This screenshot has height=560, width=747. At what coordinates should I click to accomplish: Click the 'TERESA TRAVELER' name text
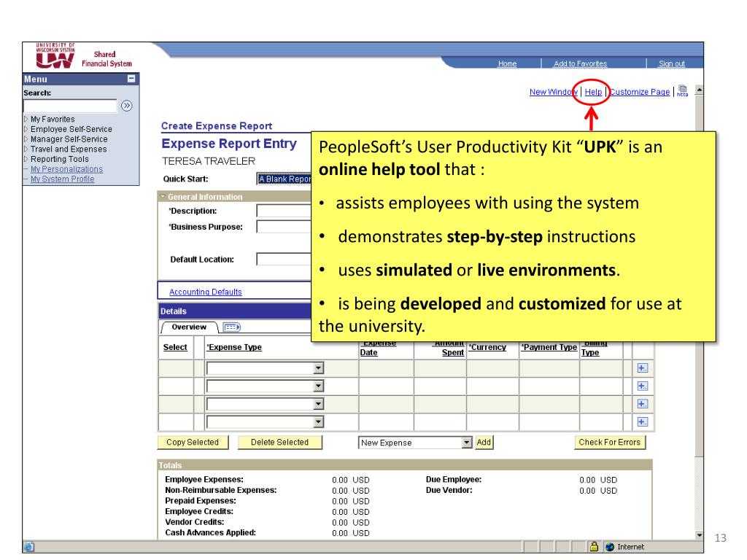(208, 161)
